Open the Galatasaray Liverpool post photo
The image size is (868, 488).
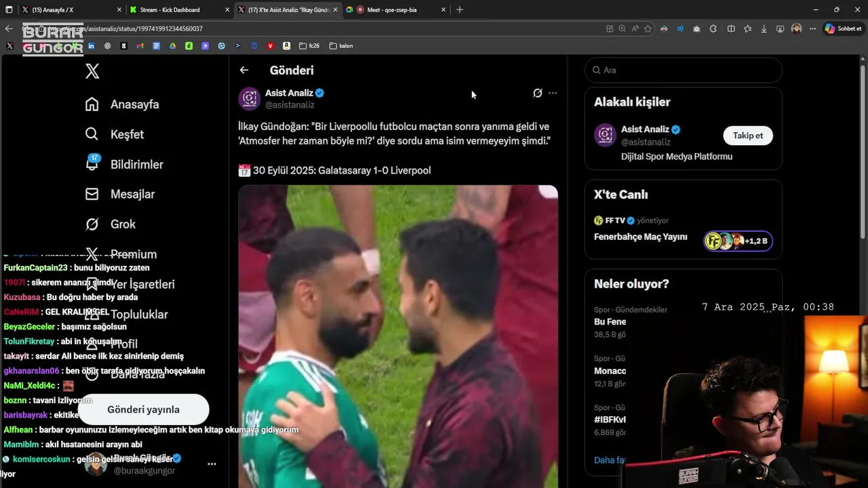pyautogui.click(x=398, y=336)
